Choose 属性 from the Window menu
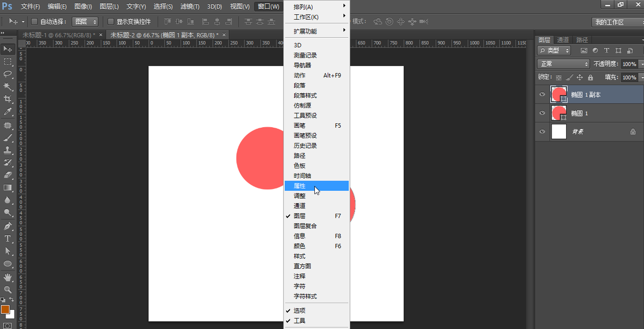Viewport: 644px width, 329px height. [x=317, y=186]
